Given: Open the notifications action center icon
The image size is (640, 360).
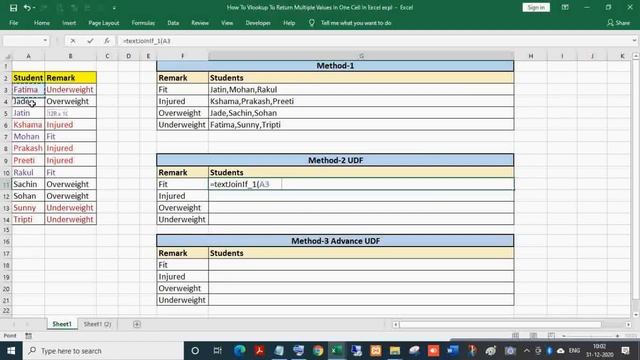Looking at the screenshot, I should (x=625, y=351).
